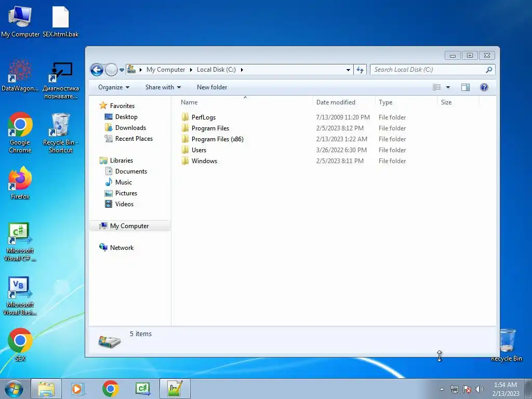The image size is (532, 399).
Task: Click the Favorites star in sidebar
Action: pos(103,105)
